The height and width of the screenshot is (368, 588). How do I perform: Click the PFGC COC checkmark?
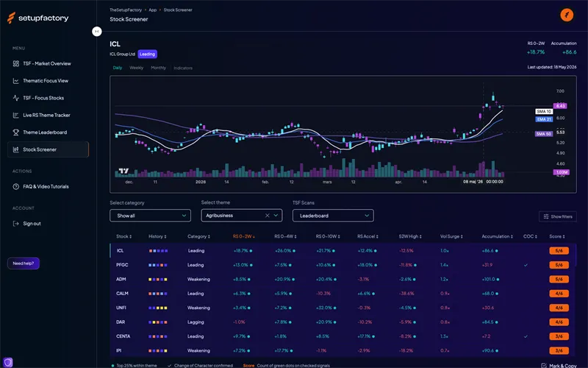[x=526, y=265]
